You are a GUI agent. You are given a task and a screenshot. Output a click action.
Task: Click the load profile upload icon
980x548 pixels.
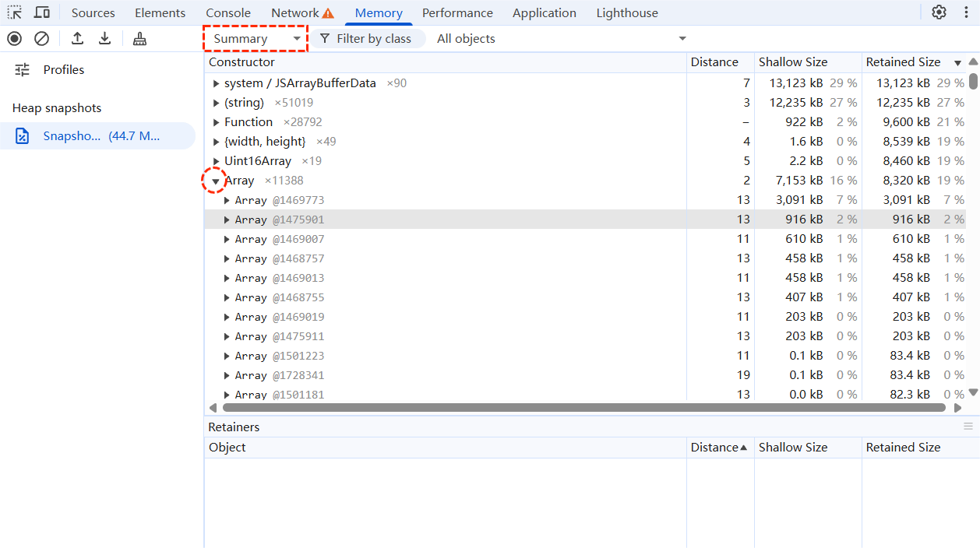[77, 38]
